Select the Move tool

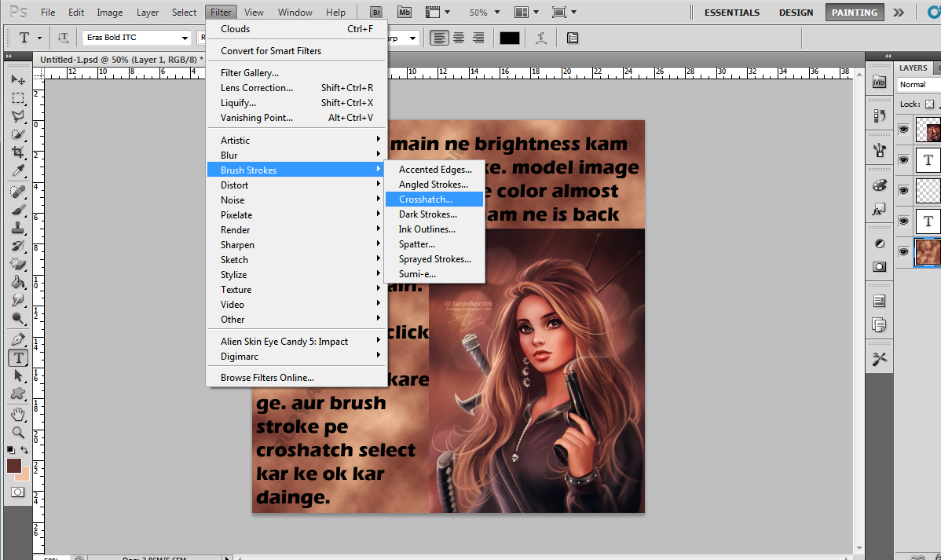click(x=18, y=80)
